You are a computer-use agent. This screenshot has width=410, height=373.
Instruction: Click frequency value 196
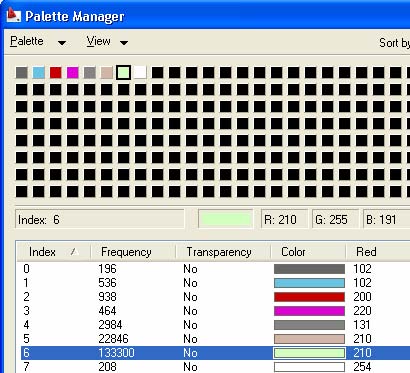coord(107,269)
